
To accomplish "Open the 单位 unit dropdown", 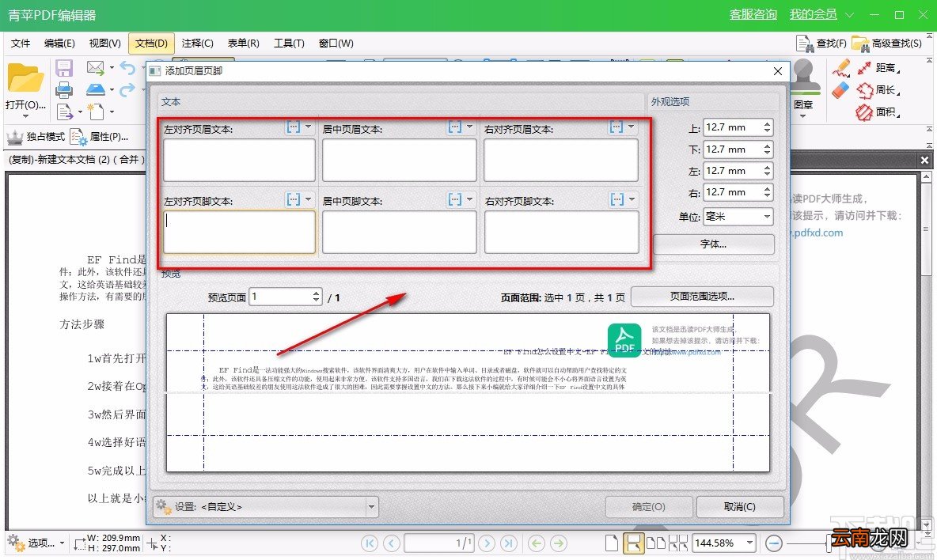I will click(x=738, y=216).
